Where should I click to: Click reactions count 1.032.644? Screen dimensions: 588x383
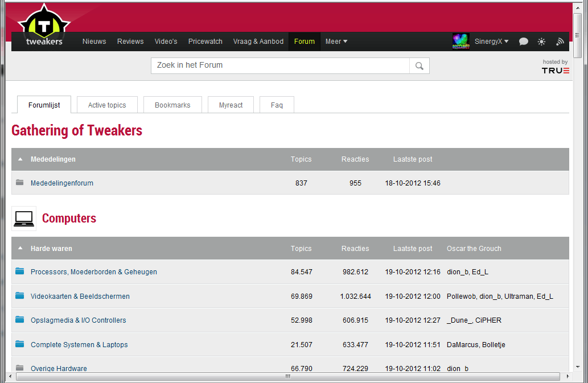(x=356, y=296)
